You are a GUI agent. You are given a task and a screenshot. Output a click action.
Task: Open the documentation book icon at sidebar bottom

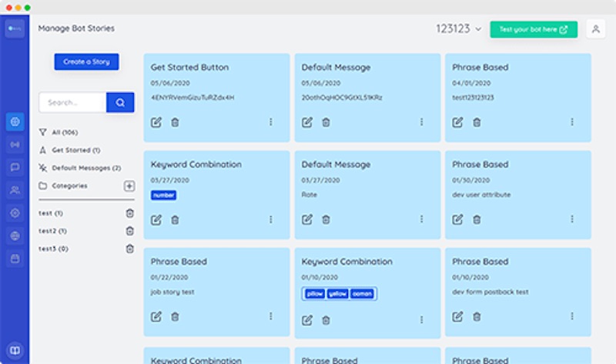pos(15,350)
